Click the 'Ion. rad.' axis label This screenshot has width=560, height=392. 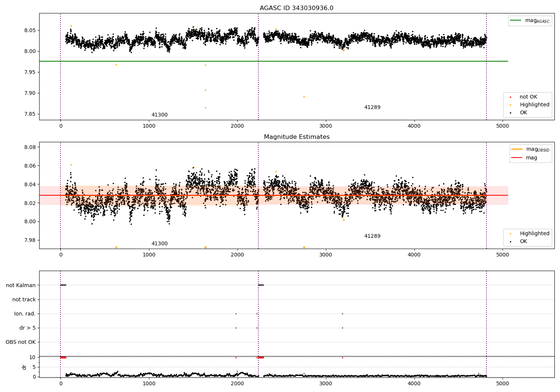pos(25,314)
